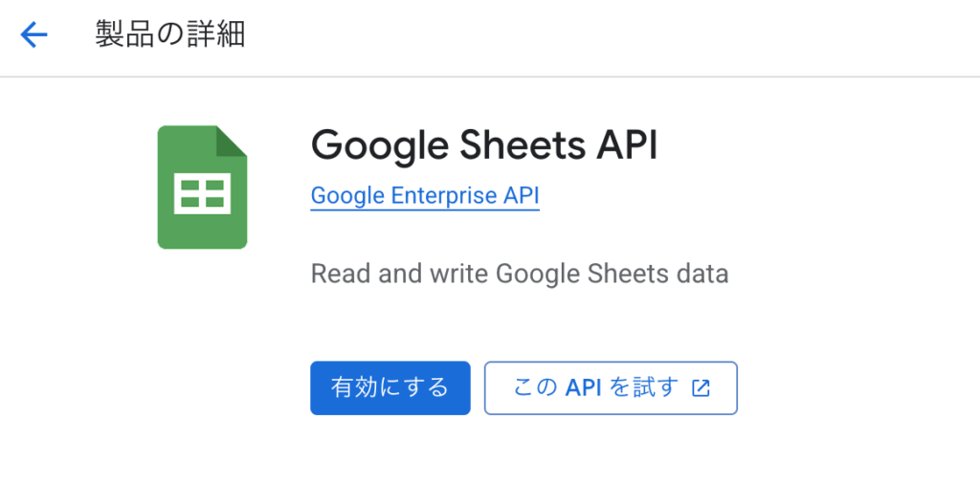This screenshot has width=980, height=486.
Task: Click the Google Sheets API heading
Action: click(x=484, y=145)
